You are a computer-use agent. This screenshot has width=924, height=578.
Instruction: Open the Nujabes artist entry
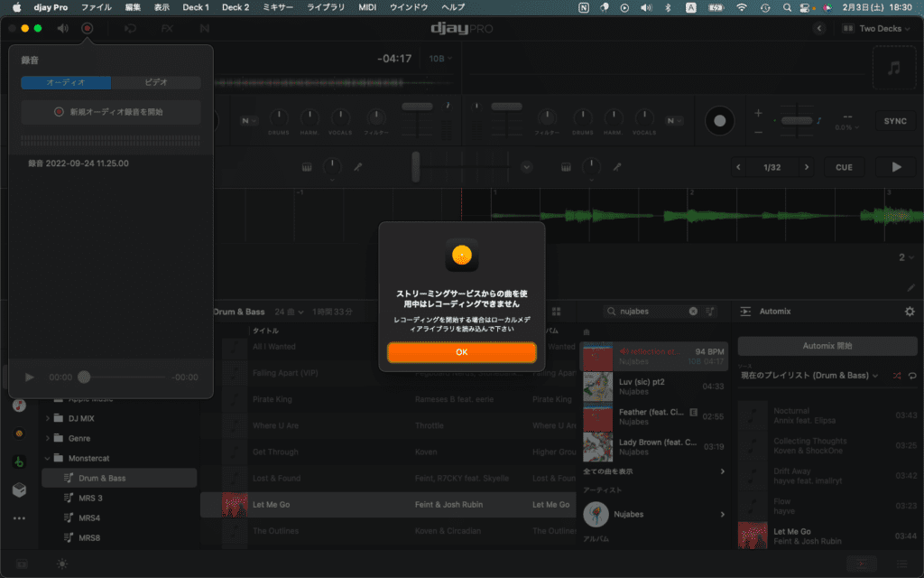point(653,514)
